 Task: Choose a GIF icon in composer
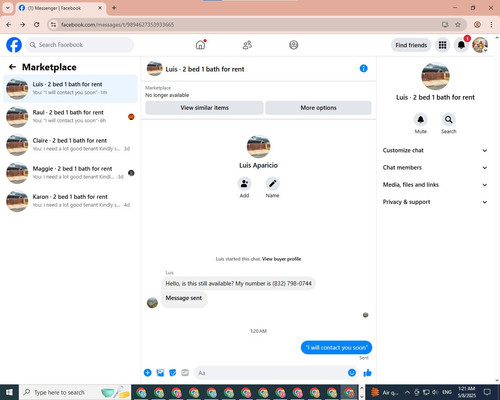(185, 373)
